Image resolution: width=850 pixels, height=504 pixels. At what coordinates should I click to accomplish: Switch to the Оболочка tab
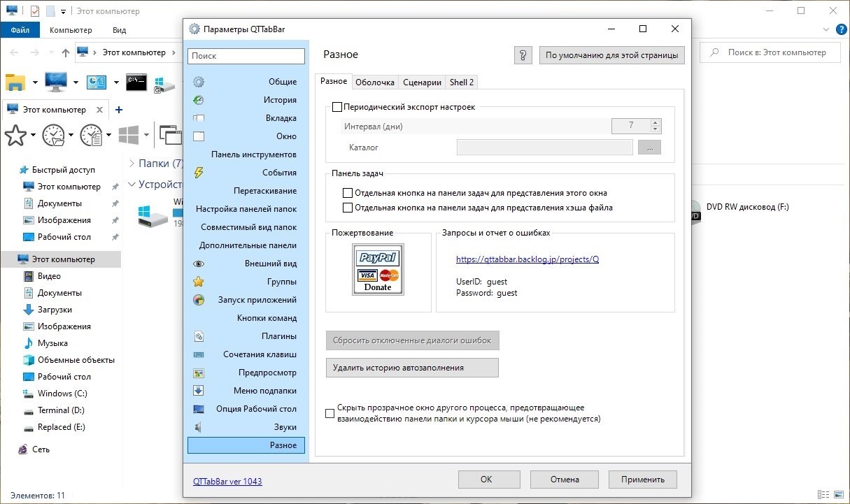375,82
